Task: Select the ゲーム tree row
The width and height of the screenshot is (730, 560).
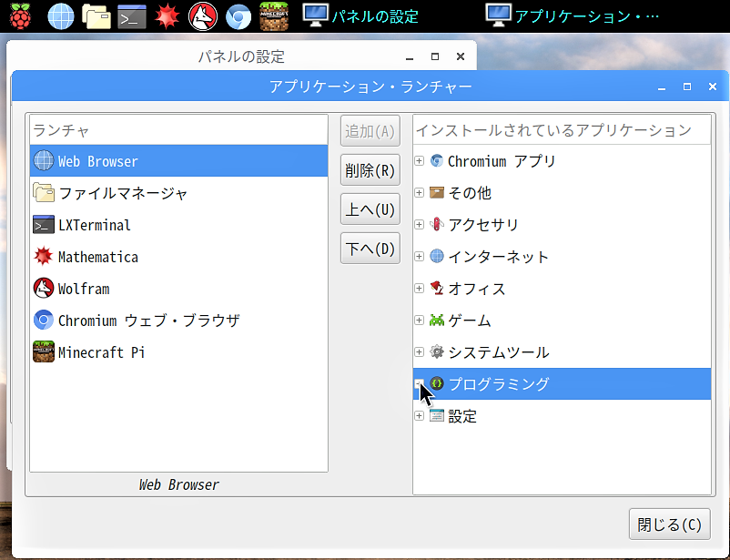Action: (x=562, y=321)
